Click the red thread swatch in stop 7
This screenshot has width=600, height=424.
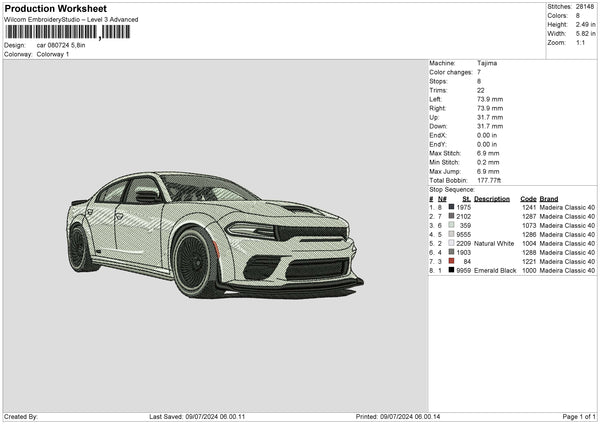point(451,261)
